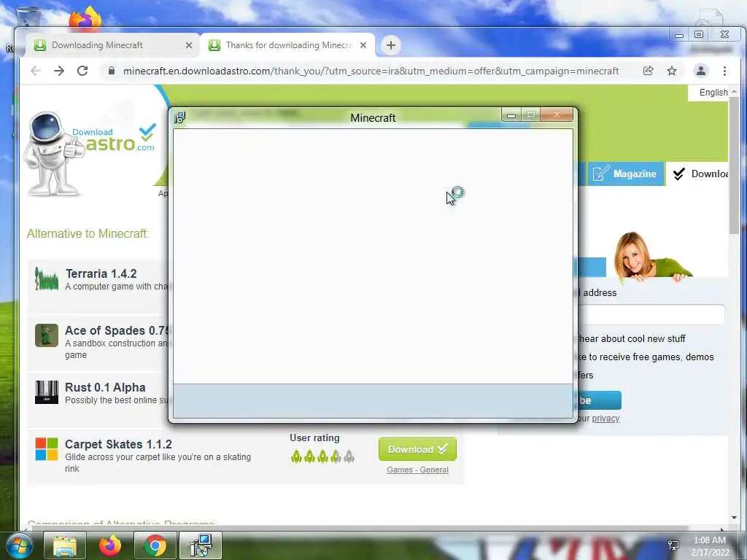The image size is (747, 560).
Task: Close the Minecraft installer window
Action: click(557, 114)
